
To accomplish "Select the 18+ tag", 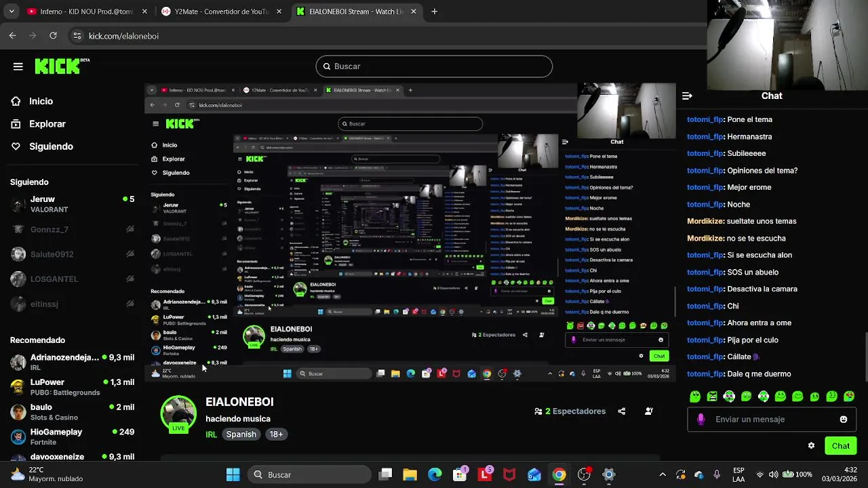I will (276, 434).
